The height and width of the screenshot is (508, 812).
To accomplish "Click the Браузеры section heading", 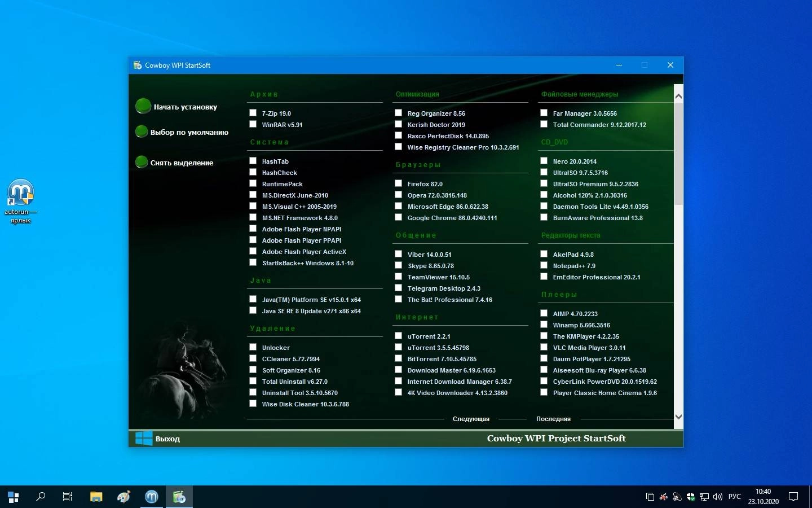I will point(418,165).
